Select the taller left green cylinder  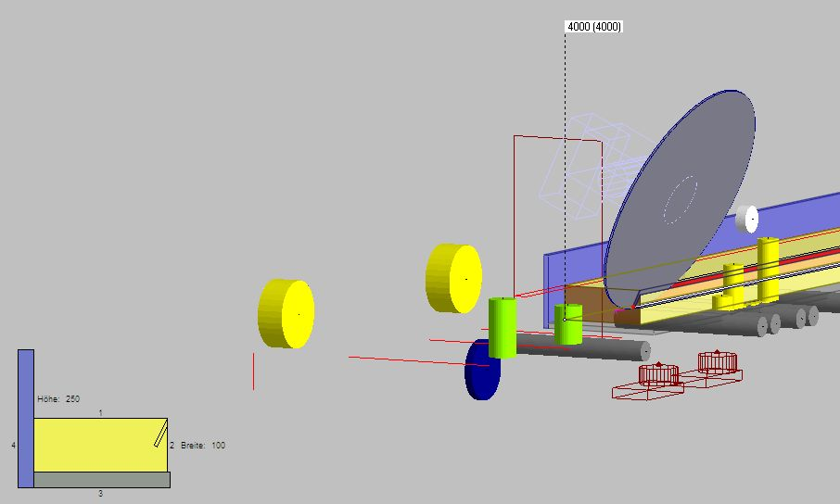click(x=502, y=328)
